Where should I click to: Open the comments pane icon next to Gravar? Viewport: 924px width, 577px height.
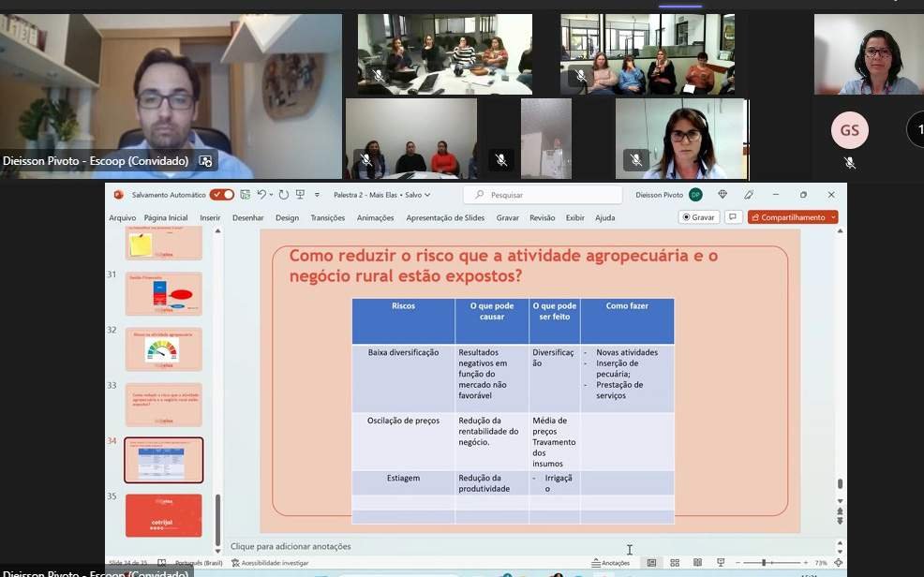tap(733, 217)
